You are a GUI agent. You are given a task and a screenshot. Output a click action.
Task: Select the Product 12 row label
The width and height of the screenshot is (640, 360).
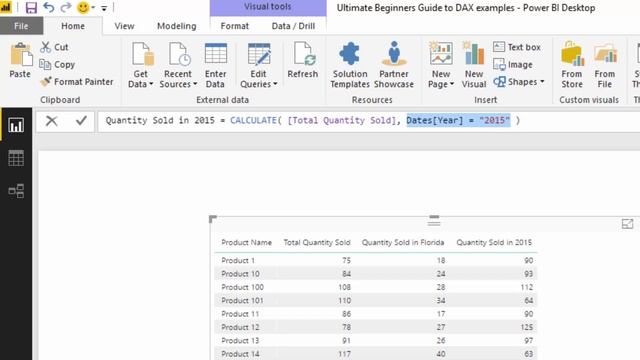(x=240, y=327)
